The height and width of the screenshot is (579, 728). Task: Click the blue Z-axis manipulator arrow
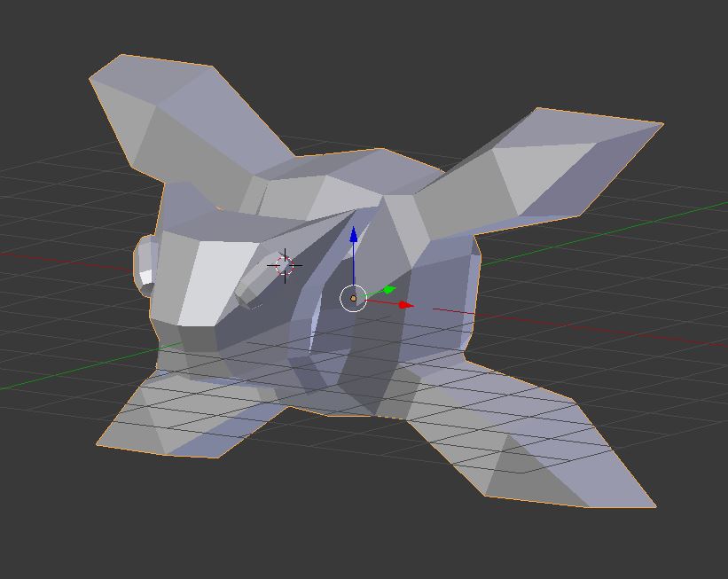[x=353, y=235]
